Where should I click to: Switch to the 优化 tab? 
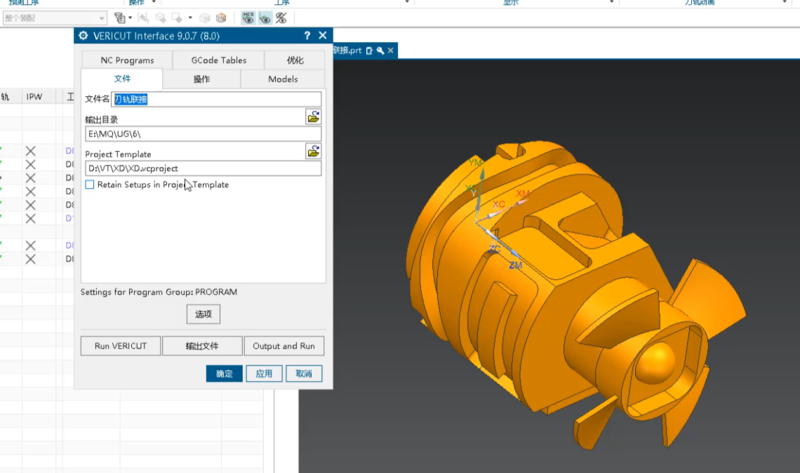point(295,60)
